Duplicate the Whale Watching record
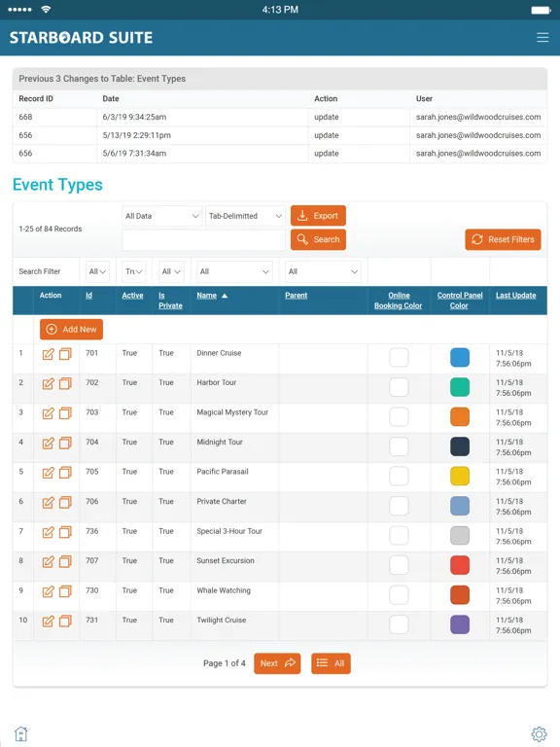The height and width of the screenshot is (747, 560). tap(65, 591)
